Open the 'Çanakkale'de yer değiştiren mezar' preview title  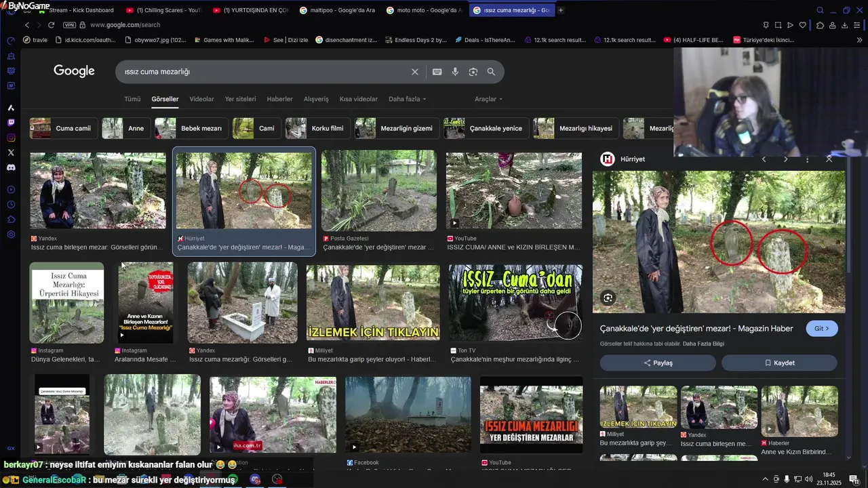(x=696, y=329)
